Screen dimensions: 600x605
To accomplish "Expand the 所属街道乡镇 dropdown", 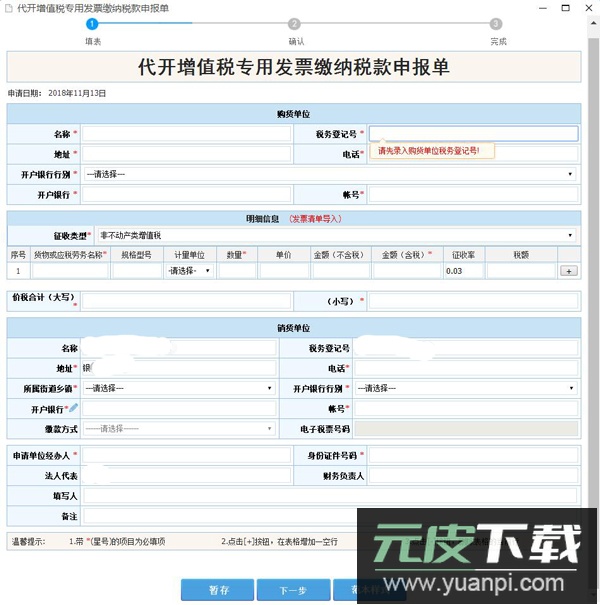I will [178, 388].
